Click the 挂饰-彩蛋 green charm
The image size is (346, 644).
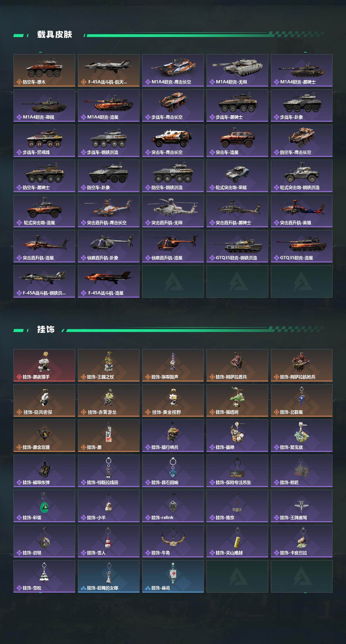point(44,506)
